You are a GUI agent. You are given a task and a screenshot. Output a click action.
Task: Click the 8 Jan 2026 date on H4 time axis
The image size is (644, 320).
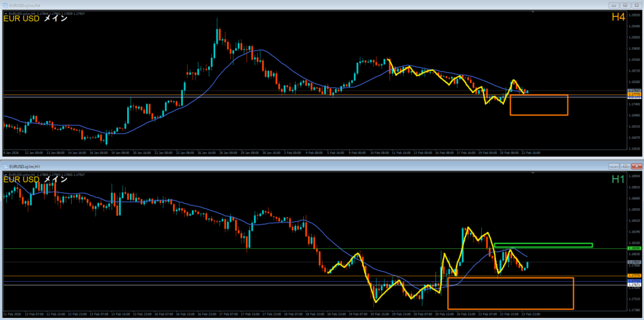(x=11, y=152)
